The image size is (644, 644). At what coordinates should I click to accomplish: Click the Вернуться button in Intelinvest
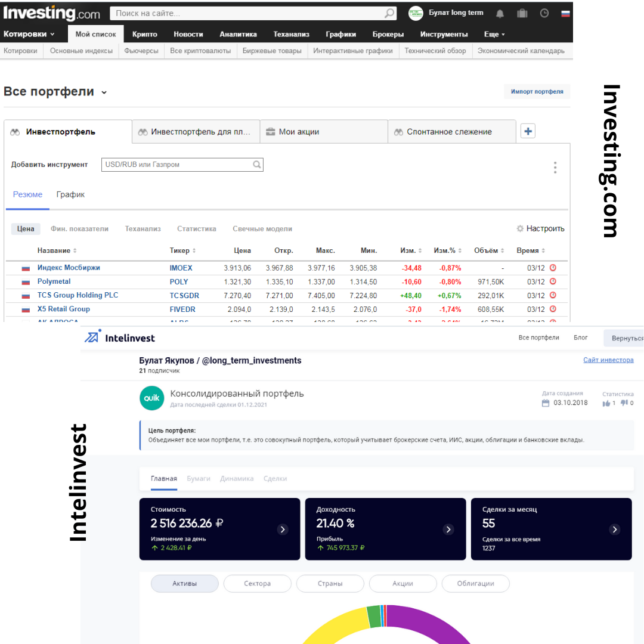pyautogui.click(x=624, y=338)
